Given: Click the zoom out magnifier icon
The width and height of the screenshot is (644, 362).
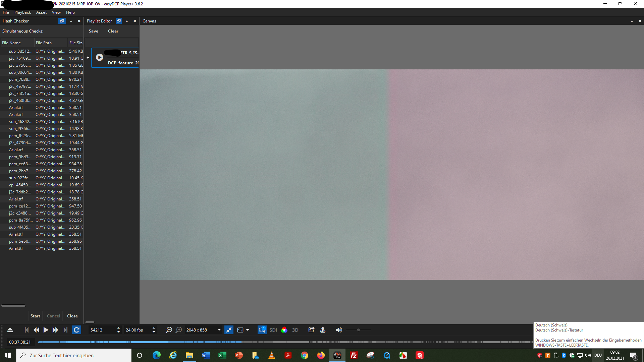Looking at the screenshot, I should [169, 330].
